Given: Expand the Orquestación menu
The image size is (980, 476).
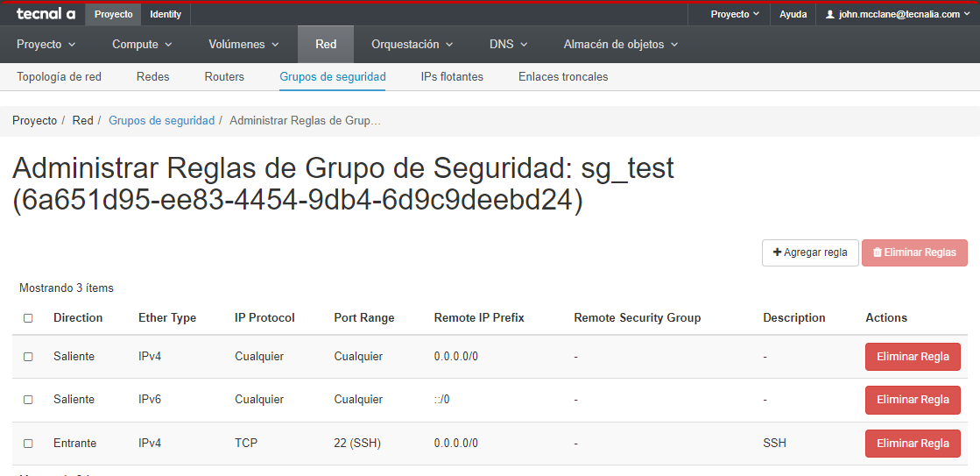Looking at the screenshot, I should coord(412,44).
